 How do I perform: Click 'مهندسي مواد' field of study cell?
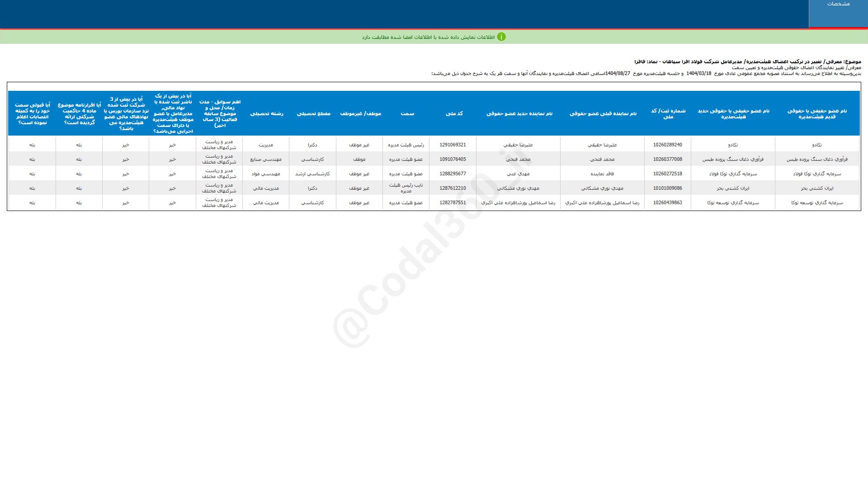tap(266, 174)
